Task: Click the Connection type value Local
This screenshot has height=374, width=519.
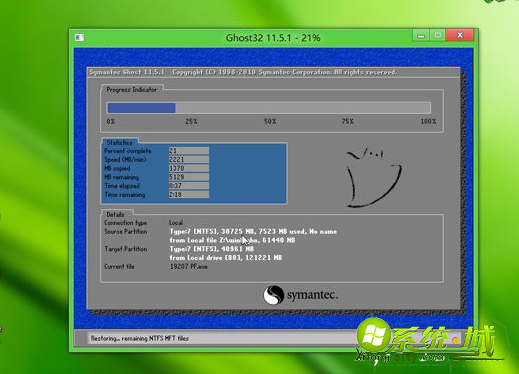Action: (176, 223)
